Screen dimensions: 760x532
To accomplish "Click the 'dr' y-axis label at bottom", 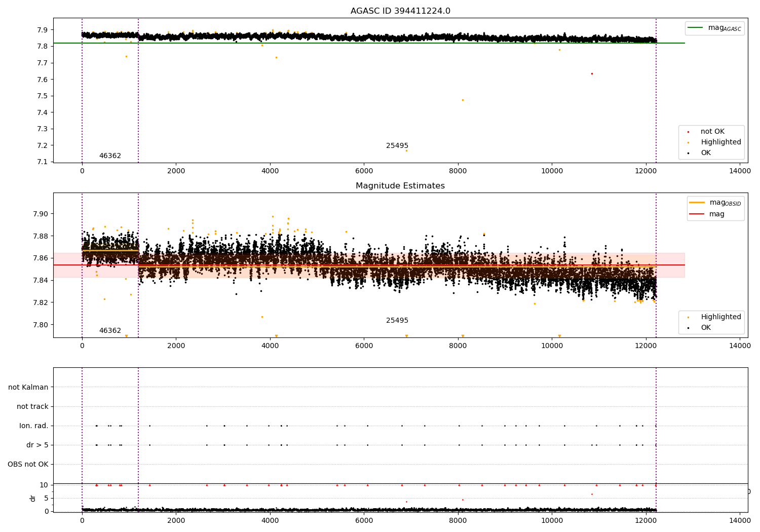I will (33, 499).
